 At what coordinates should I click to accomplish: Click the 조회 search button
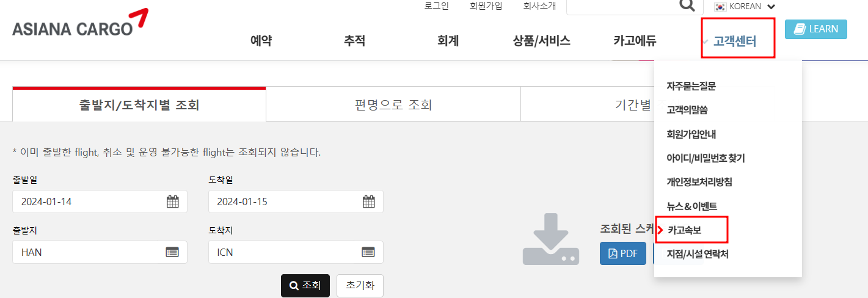click(305, 285)
